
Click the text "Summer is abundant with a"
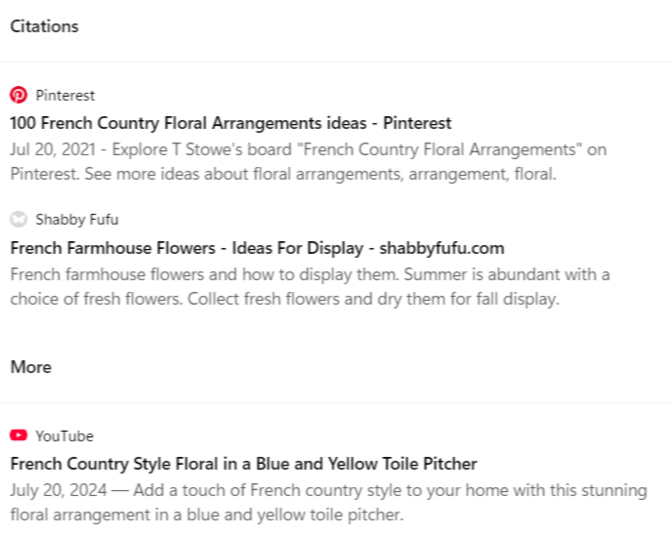(507, 274)
